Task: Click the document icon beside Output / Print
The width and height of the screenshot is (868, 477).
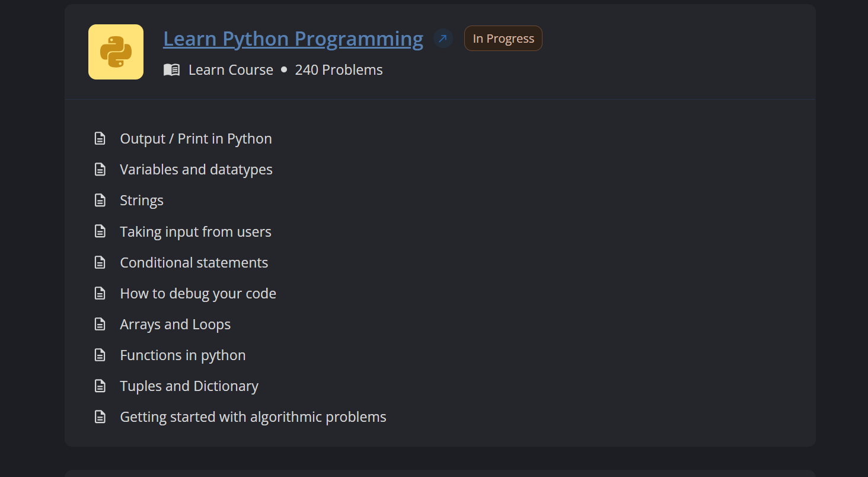Action: 100,139
